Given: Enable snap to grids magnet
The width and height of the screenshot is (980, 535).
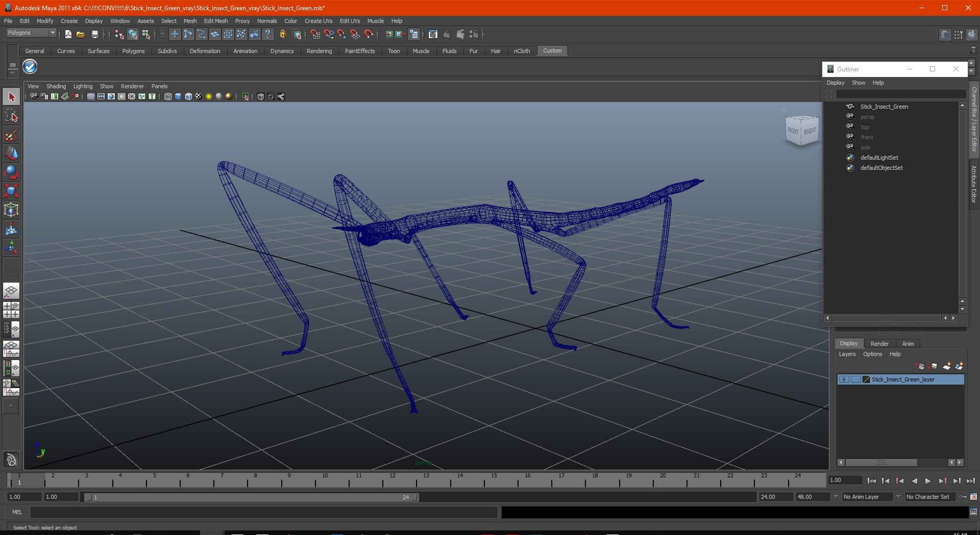Looking at the screenshot, I should pyautogui.click(x=315, y=34).
